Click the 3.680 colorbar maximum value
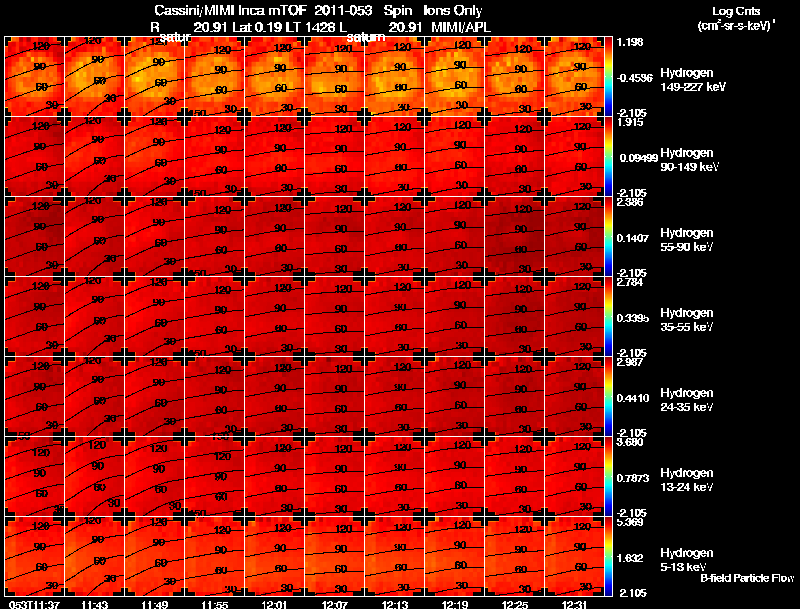This screenshot has width=800, height=609. pos(630,442)
